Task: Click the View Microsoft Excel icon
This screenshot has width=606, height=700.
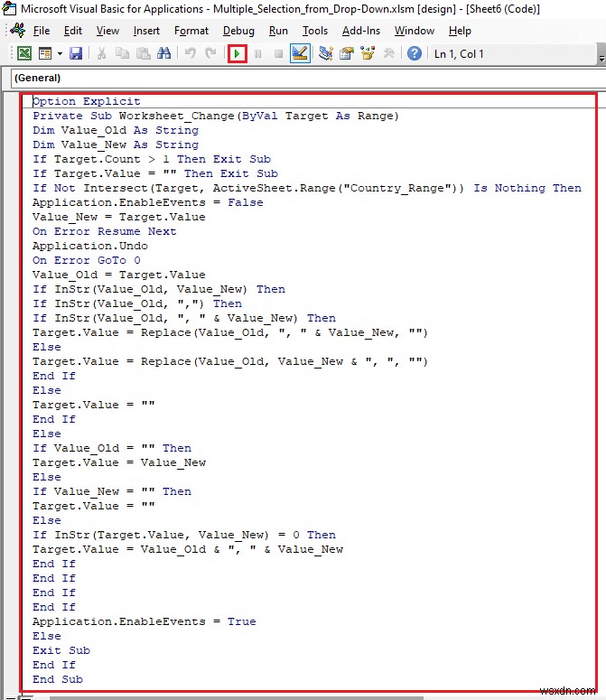Action: (24, 54)
